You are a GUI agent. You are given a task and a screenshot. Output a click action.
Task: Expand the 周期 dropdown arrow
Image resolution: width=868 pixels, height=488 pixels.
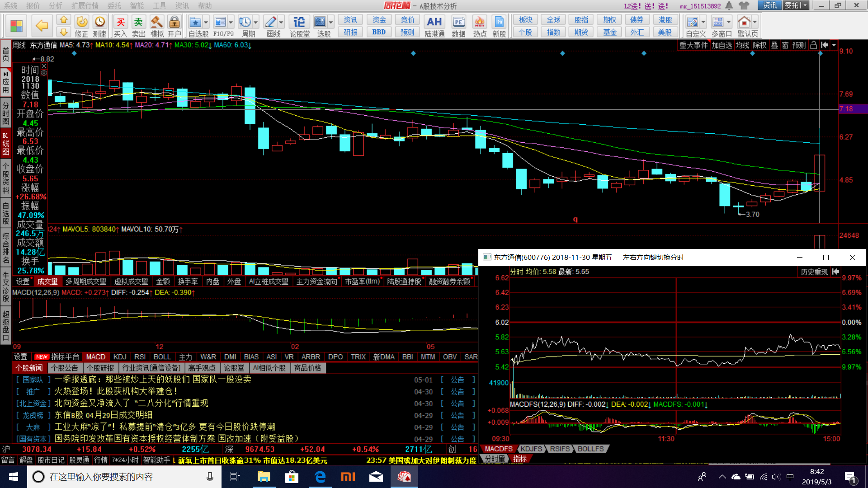(256, 22)
